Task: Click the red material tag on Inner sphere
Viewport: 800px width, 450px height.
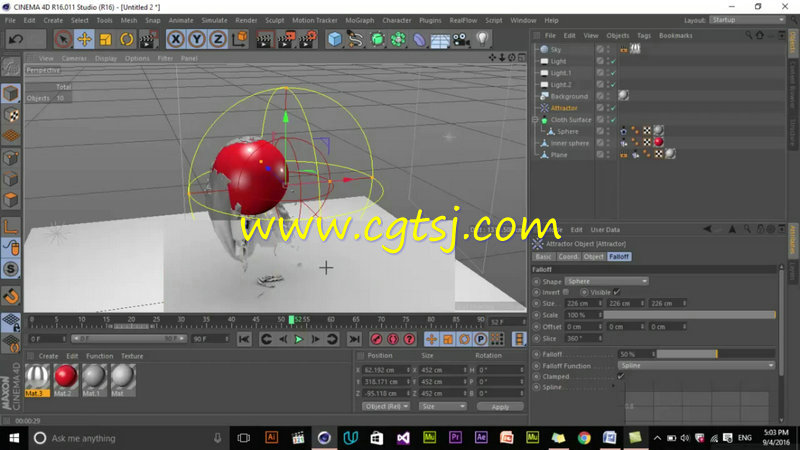Action: (659, 142)
